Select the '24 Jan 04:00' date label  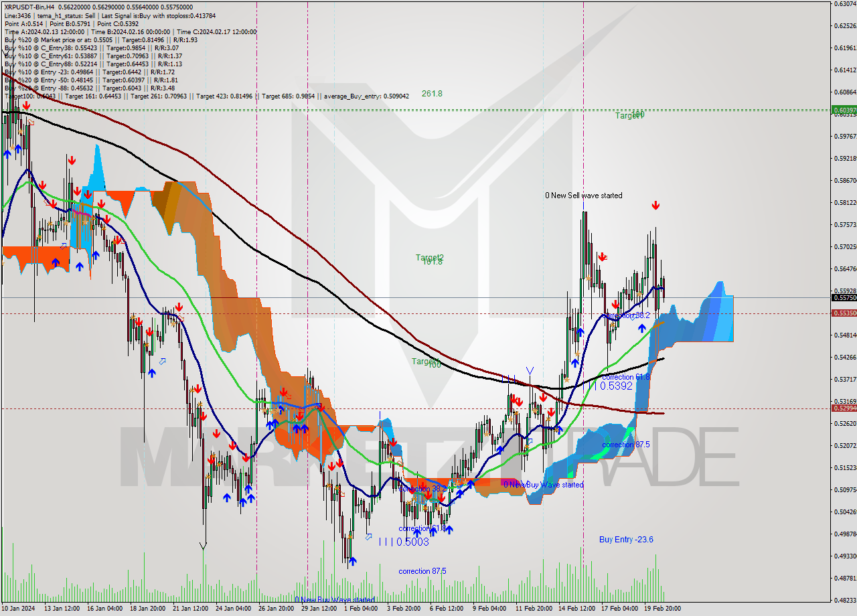click(234, 609)
